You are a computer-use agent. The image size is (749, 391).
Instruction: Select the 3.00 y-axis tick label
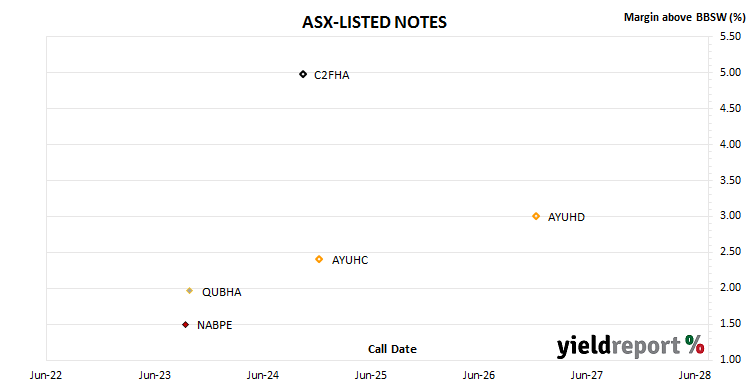[x=730, y=215]
